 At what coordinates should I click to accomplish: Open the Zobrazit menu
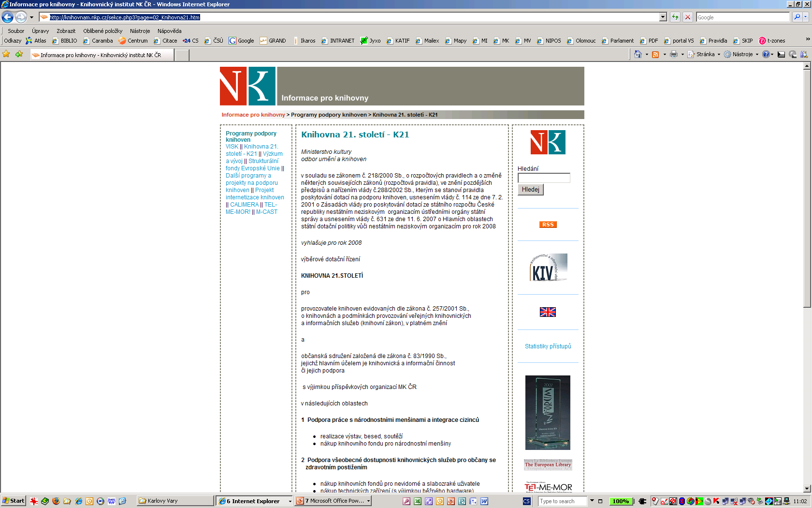(x=66, y=31)
